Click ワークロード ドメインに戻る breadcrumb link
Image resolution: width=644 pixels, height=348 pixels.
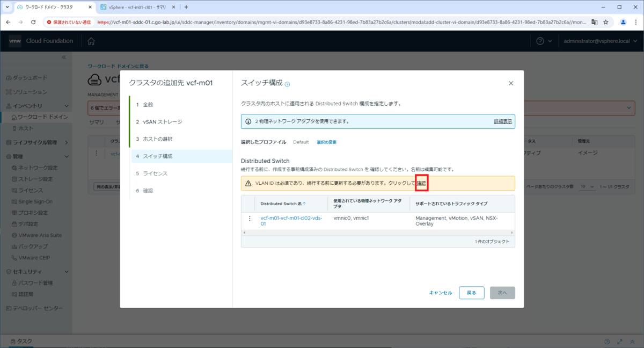[118, 67]
